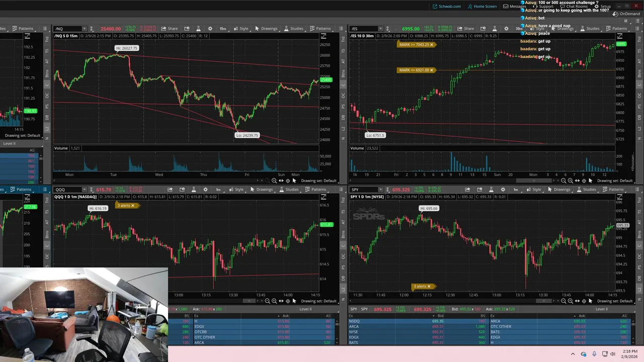
Task: Open flask Edit Studies icon on /NQ chart
Action: pyautogui.click(x=198, y=29)
